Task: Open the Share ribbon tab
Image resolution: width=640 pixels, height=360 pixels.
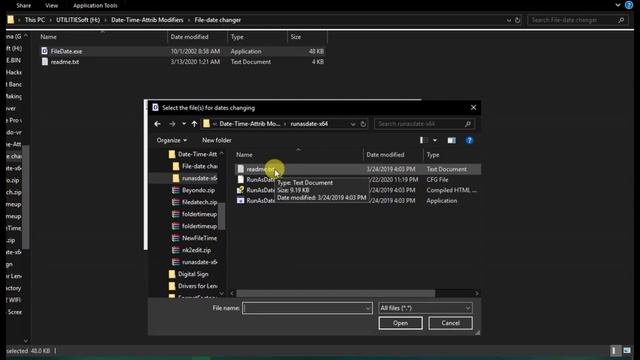Action: pyautogui.click(x=24, y=5)
